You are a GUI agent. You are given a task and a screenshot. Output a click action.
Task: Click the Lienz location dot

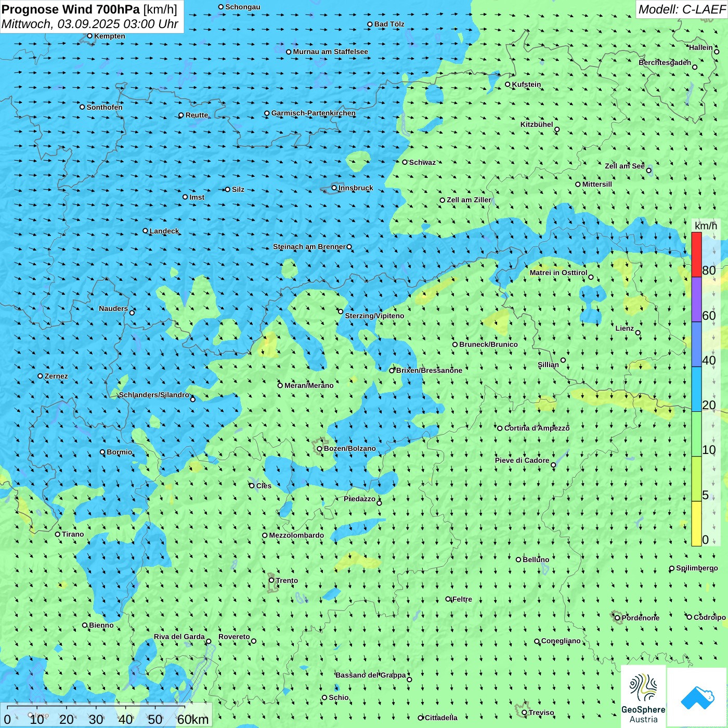(638, 333)
